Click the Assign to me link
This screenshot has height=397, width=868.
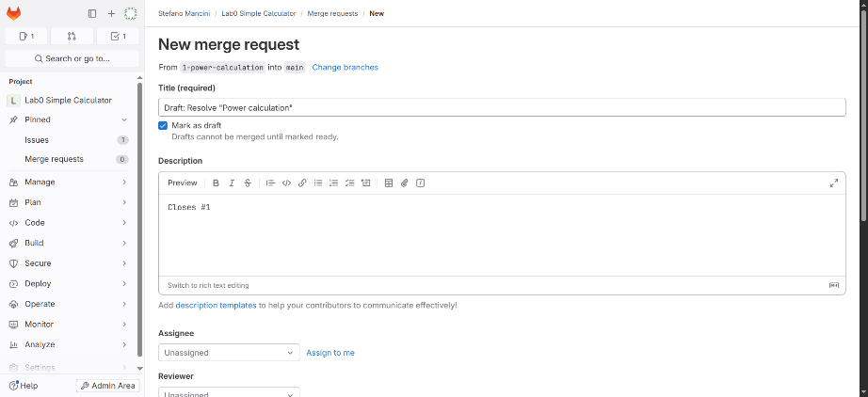pos(330,353)
